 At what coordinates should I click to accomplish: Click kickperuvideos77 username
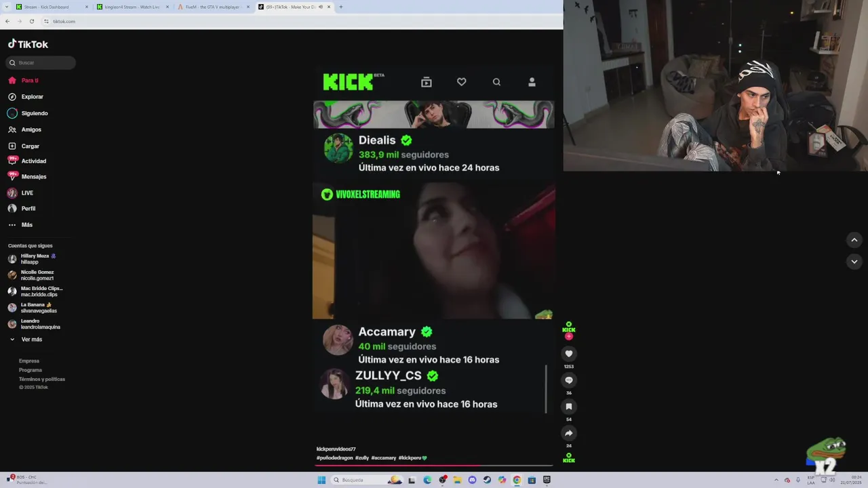point(336,449)
